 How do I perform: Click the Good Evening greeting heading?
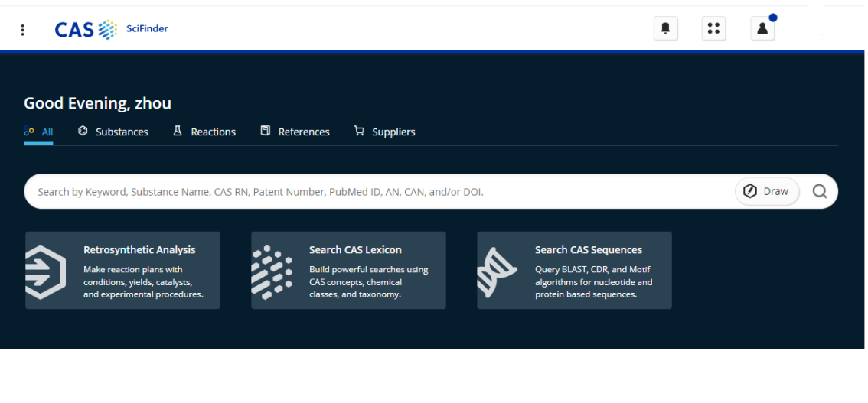click(x=98, y=103)
